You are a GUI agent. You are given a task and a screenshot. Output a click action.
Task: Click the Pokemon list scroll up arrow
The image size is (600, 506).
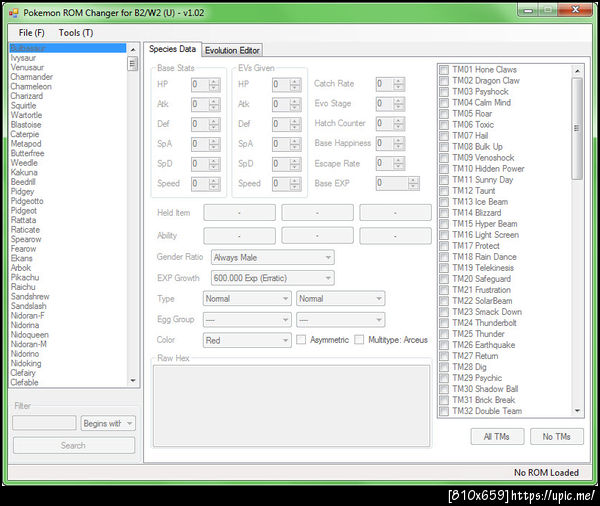[133, 50]
